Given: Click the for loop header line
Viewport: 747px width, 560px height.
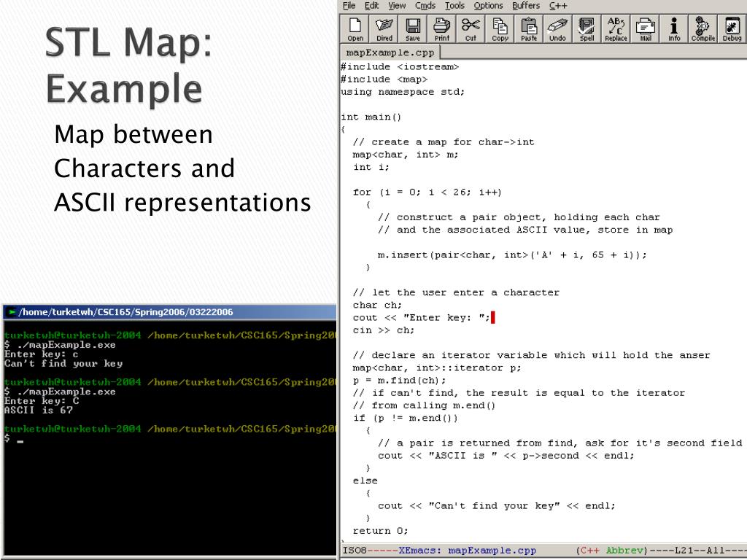Looking at the screenshot, I should tap(427, 192).
